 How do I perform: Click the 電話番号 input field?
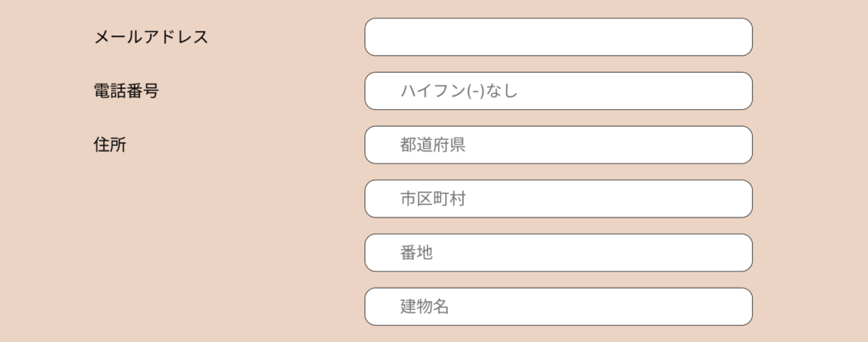[x=558, y=91]
